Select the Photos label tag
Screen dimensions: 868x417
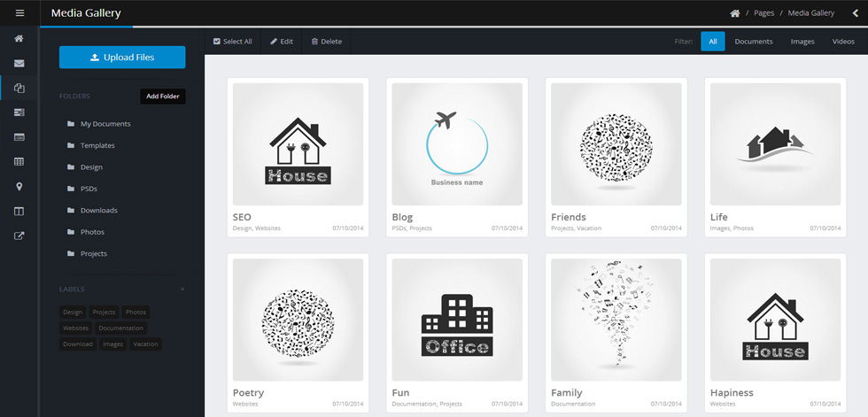coord(136,312)
